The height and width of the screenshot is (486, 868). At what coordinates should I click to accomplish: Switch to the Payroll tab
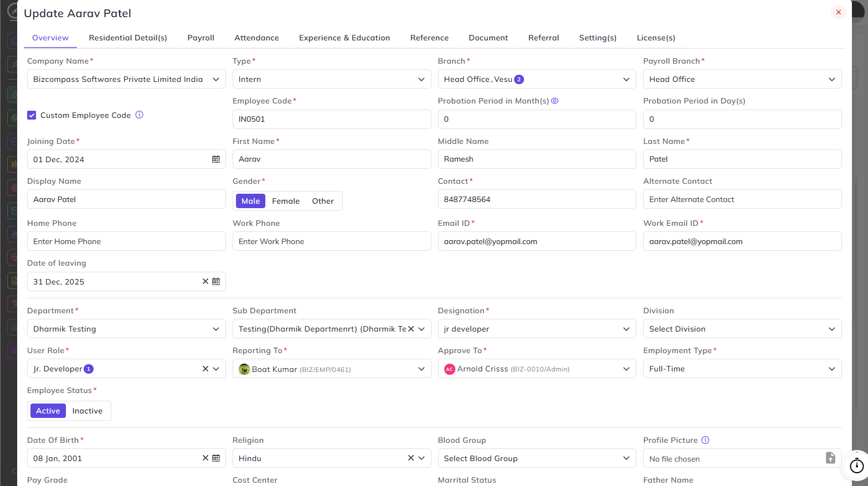pos(201,38)
